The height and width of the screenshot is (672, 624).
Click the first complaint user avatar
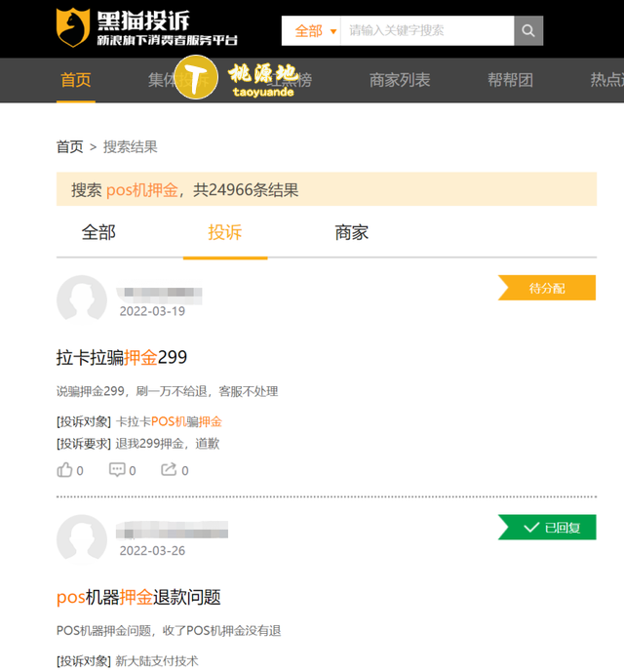(82, 300)
